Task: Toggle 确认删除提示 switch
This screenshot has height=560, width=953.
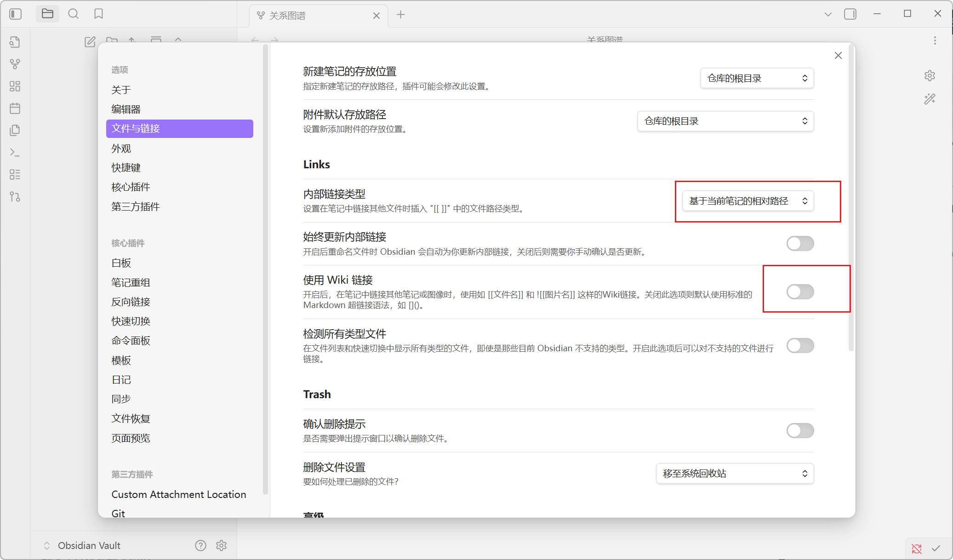Action: coord(800,430)
